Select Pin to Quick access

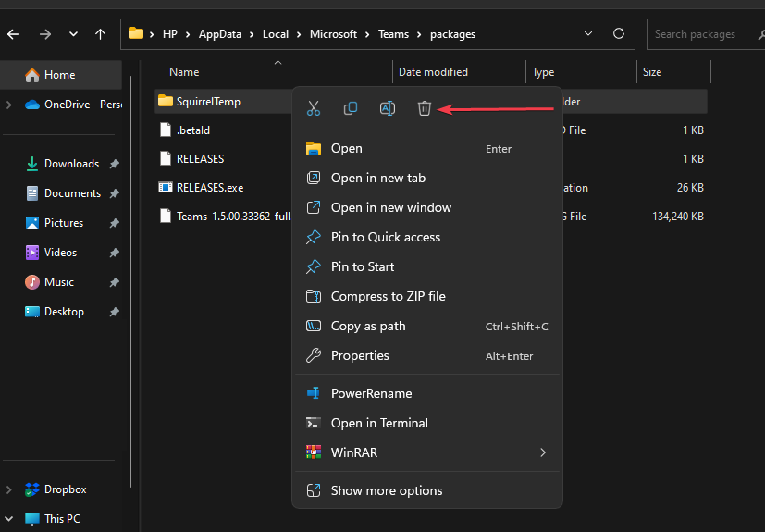[426, 237]
